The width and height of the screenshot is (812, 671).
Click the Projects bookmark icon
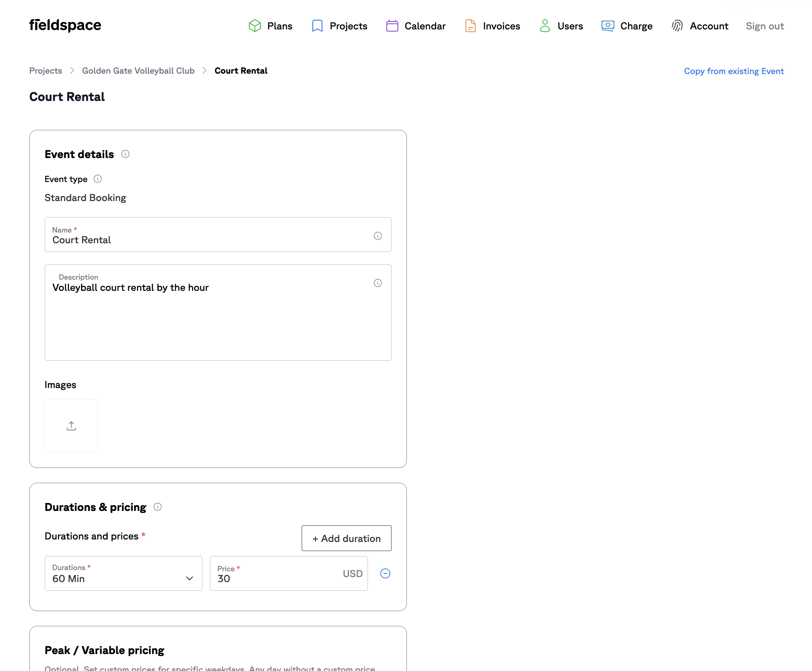pos(317,26)
